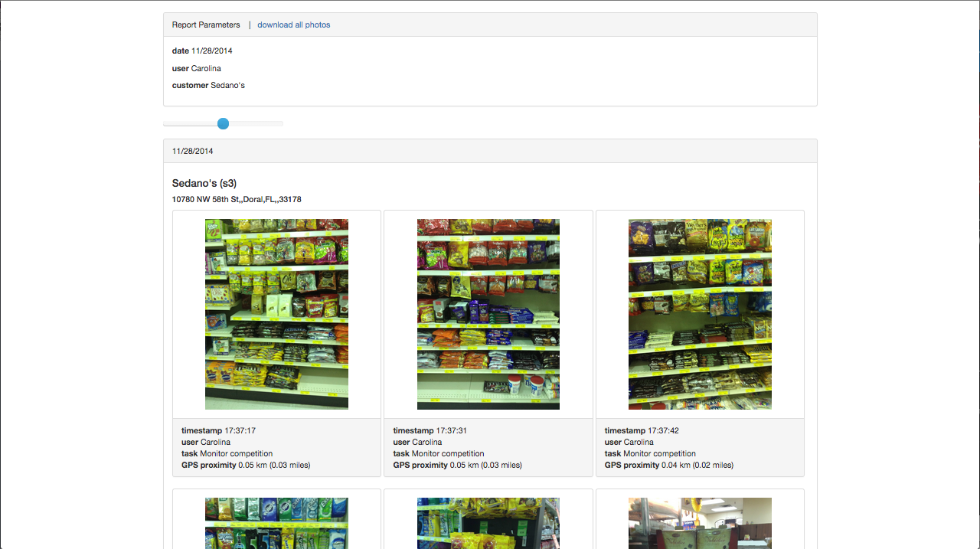Click the 'Sedano's (s3)' store heading
The width and height of the screenshot is (980, 549).
pos(204,183)
